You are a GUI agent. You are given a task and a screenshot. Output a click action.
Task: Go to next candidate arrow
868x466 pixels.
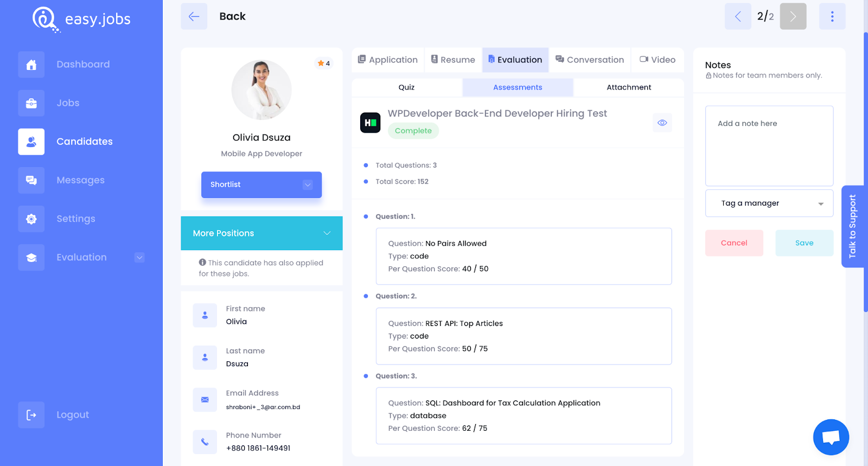pos(793,16)
